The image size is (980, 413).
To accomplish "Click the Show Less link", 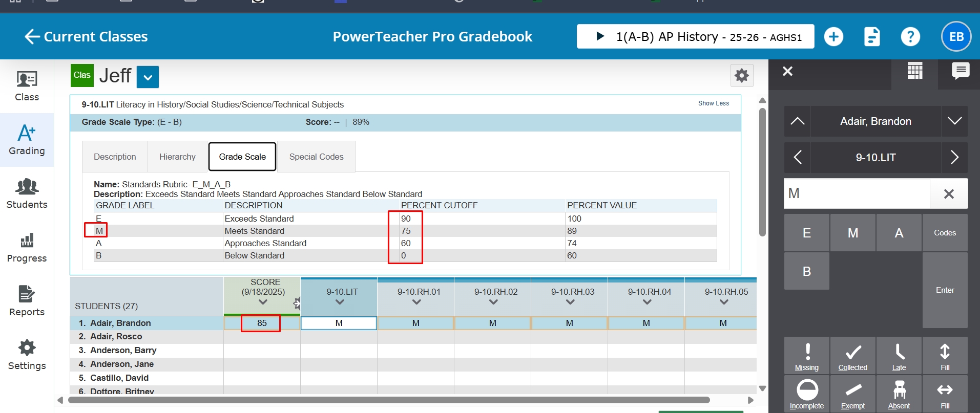I will pos(713,103).
